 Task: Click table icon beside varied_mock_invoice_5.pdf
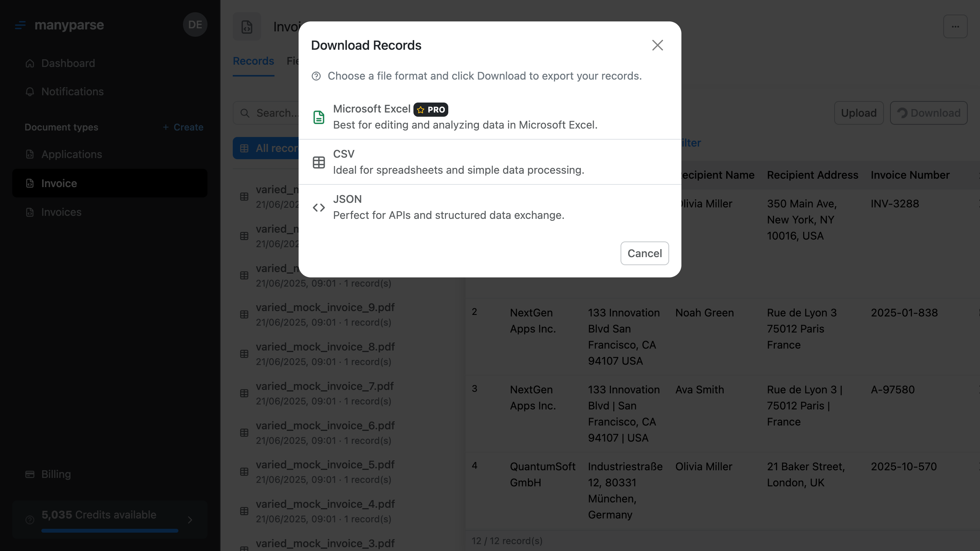(x=244, y=472)
